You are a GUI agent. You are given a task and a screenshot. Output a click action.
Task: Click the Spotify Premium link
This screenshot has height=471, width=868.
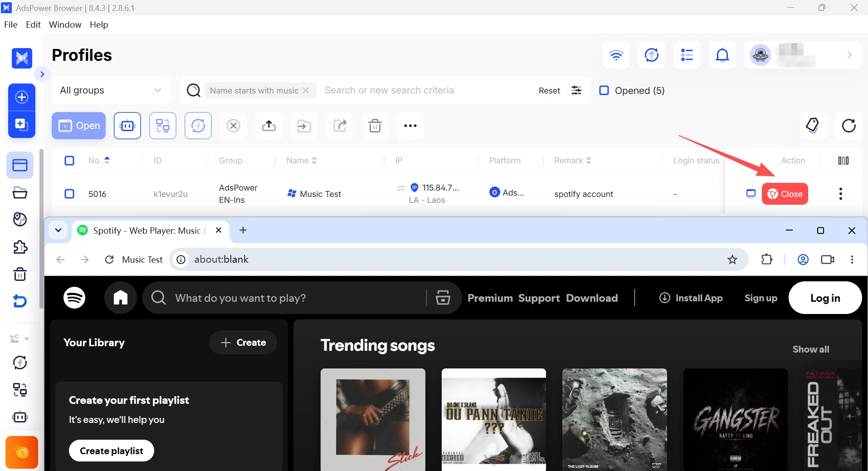490,298
